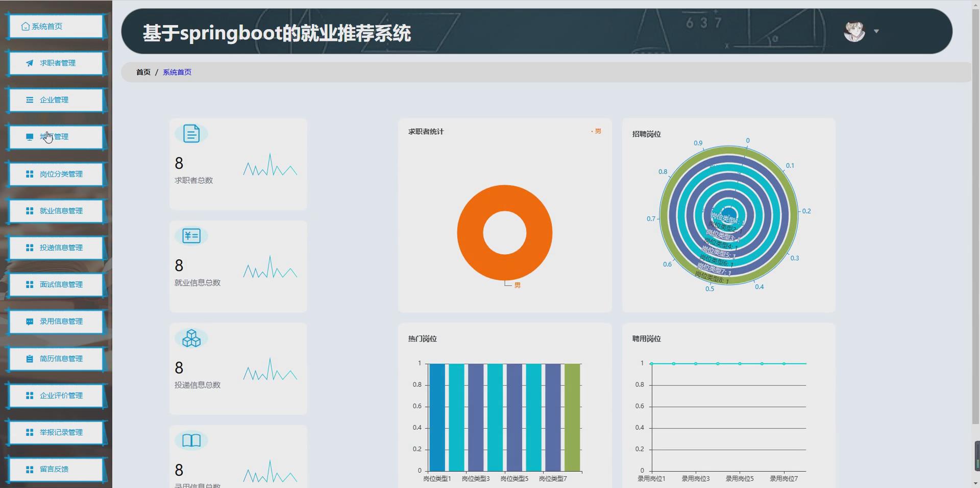980x488 pixels.
Task: Click the 求职者总数 label
Action: pyautogui.click(x=194, y=180)
